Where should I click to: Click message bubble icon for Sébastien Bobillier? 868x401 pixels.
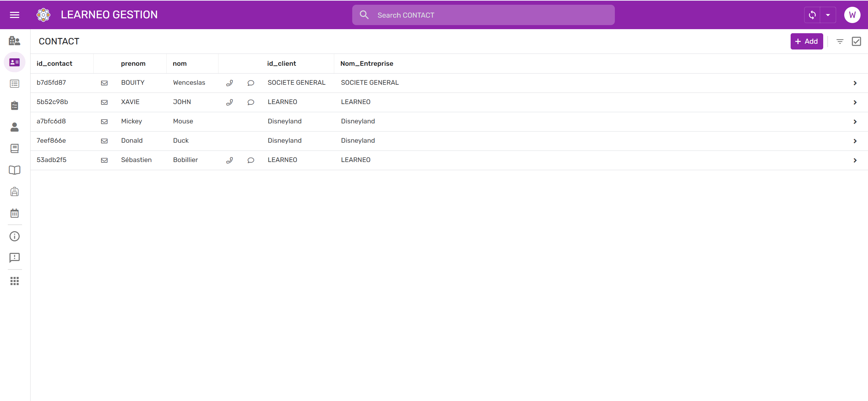point(251,160)
